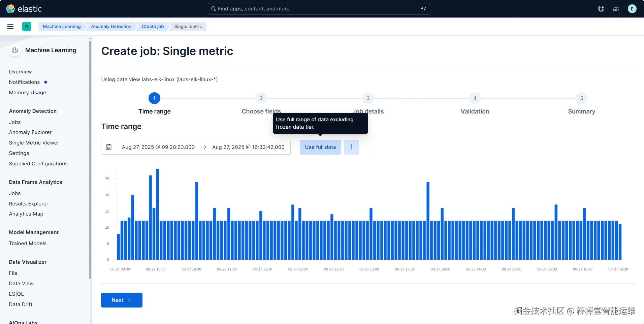644x324 pixels.
Task: Click the Data Visualizer heading
Action: pyautogui.click(x=28, y=262)
